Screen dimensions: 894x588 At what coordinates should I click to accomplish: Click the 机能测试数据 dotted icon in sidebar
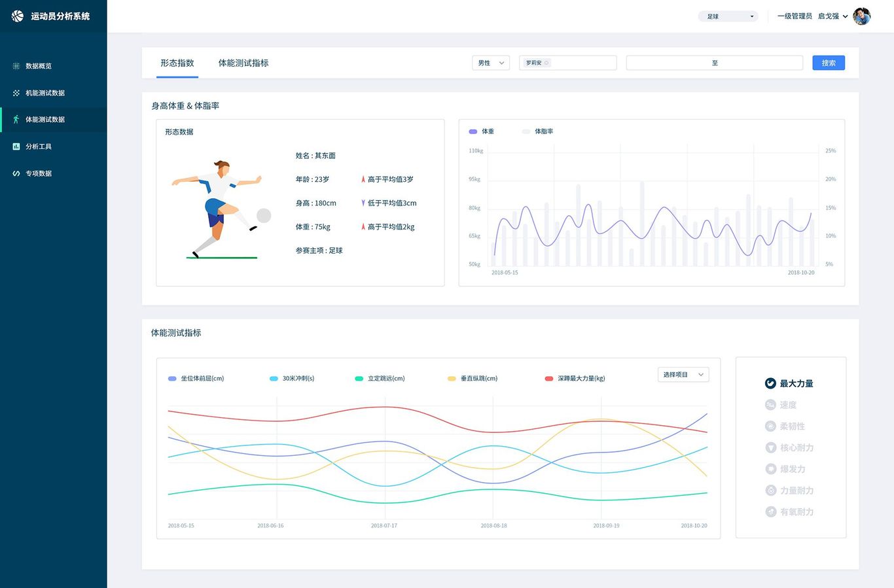coord(16,93)
